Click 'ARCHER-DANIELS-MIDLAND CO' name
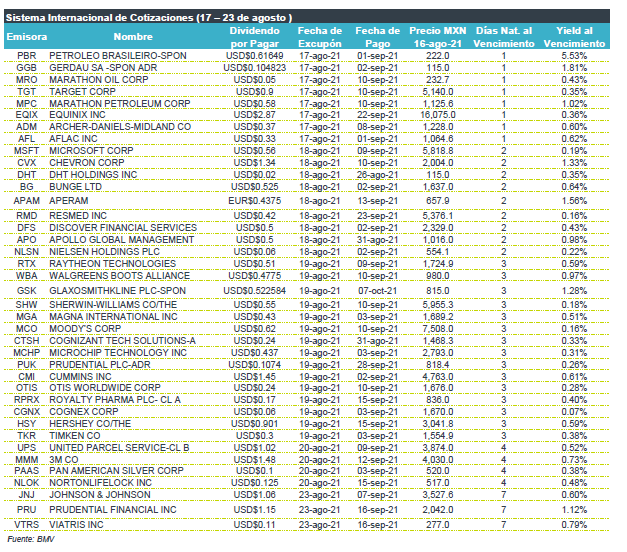Viewport: 627px width, 552px height. tap(120, 127)
